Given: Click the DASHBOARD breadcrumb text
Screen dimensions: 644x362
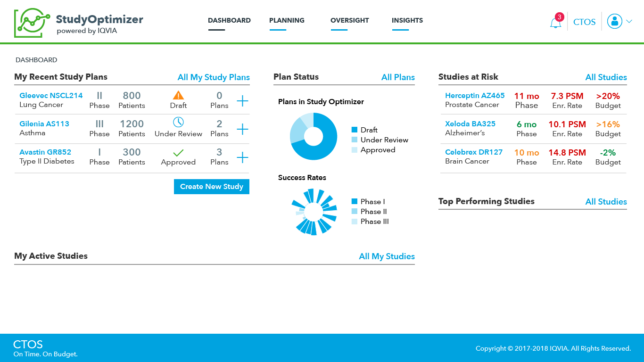Looking at the screenshot, I should point(36,60).
